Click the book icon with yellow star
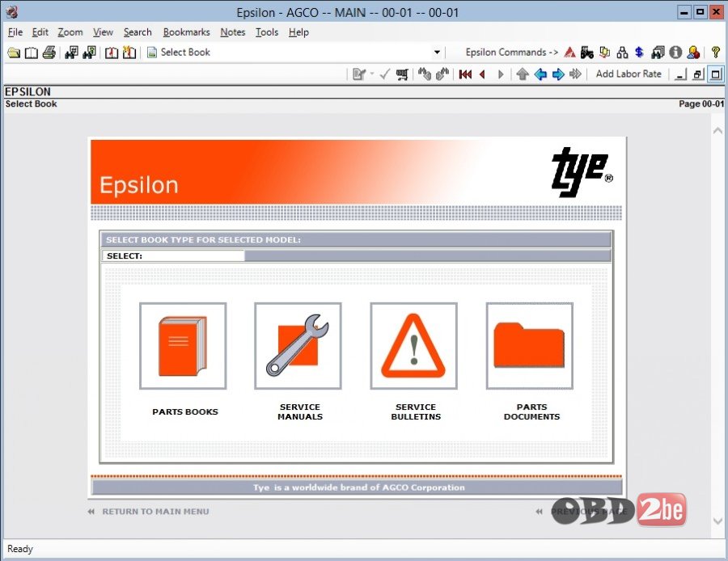This screenshot has height=561, width=728. 129,53
